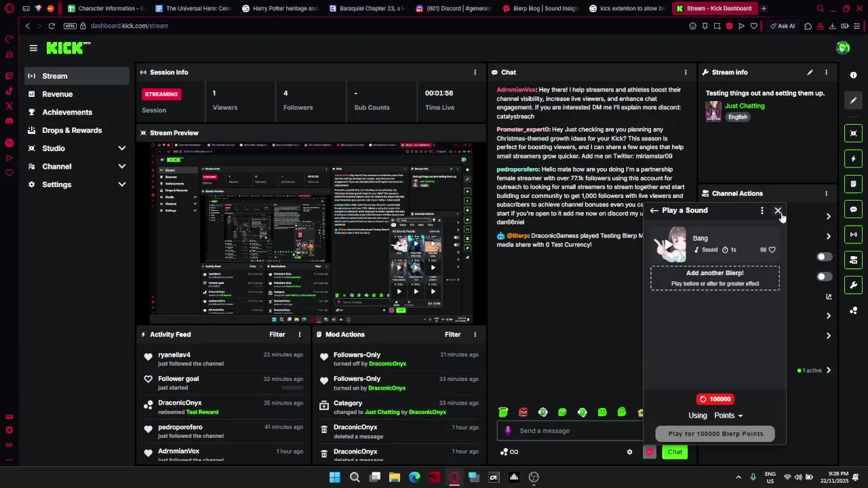Open Play a Sound options menu
The image size is (868, 488).
coord(762,211)
